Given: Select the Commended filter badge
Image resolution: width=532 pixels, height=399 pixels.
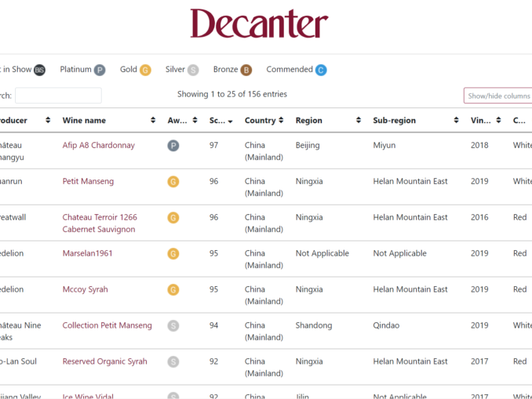Looking at the screenshot, I should pyautogui.click(x=321, y=70).
